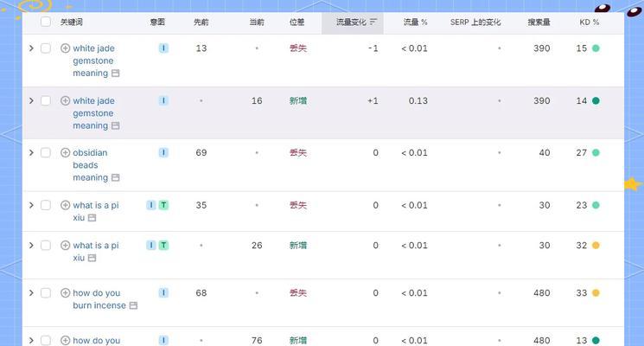Expand the row currently ranked 76

click(31, 340)
